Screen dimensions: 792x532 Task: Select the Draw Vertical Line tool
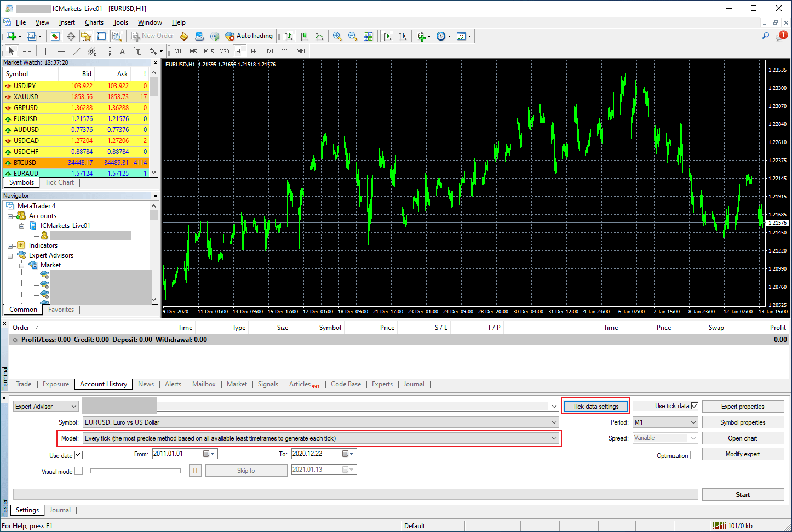(x=45, y=51)
